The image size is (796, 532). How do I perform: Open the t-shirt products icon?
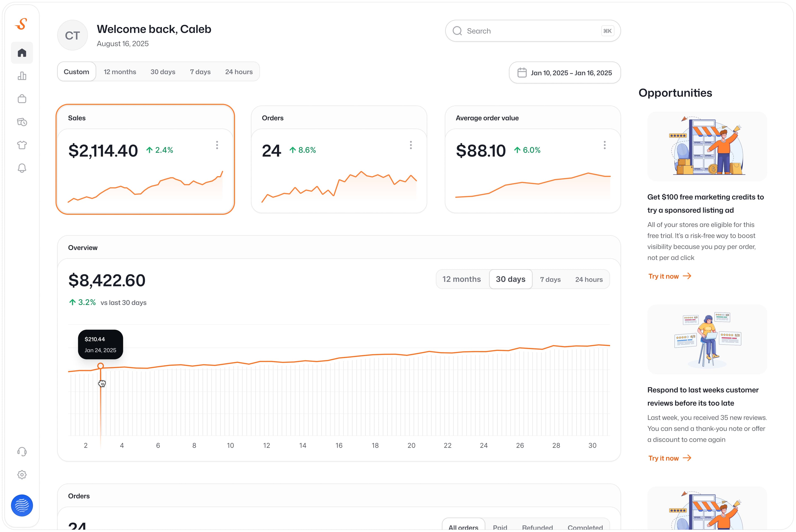tap(22, 145)
